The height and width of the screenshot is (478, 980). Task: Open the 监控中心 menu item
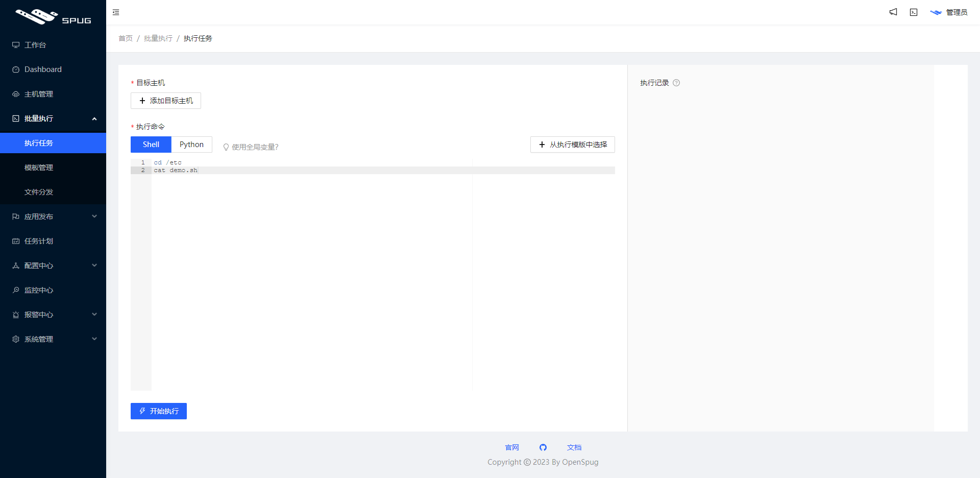tap(53, 290)
